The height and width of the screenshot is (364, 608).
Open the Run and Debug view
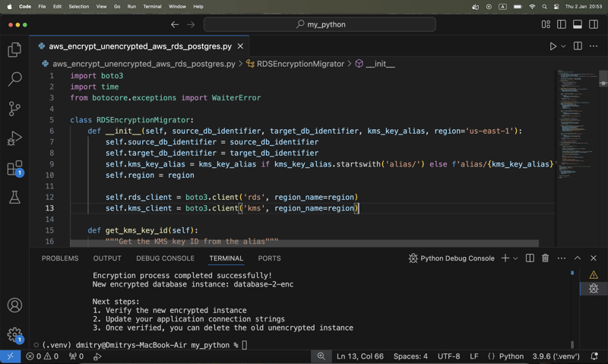tap(14, 138)
